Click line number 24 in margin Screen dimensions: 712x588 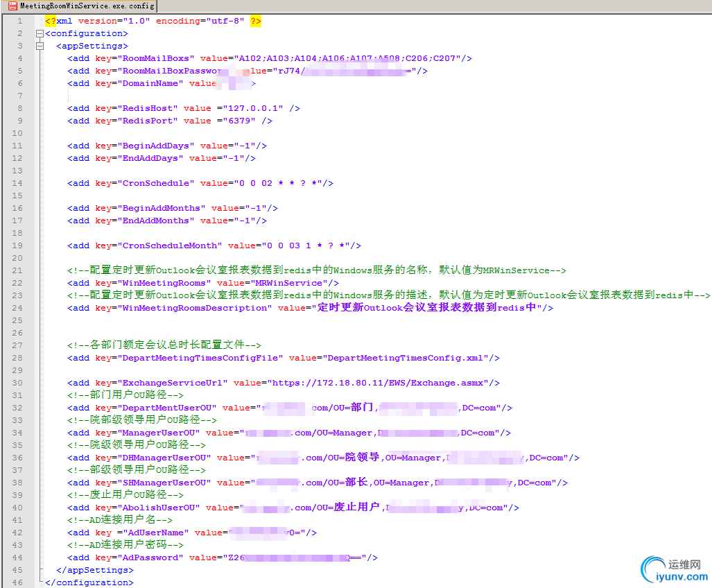[x=17, y=309]
